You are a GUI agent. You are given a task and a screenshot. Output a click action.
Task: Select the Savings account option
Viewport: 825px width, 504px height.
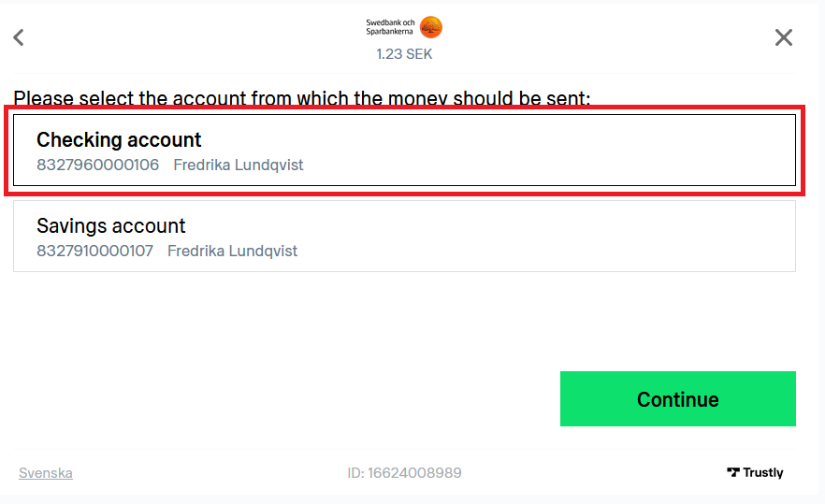pyautogui.click(x=404, y=237)
